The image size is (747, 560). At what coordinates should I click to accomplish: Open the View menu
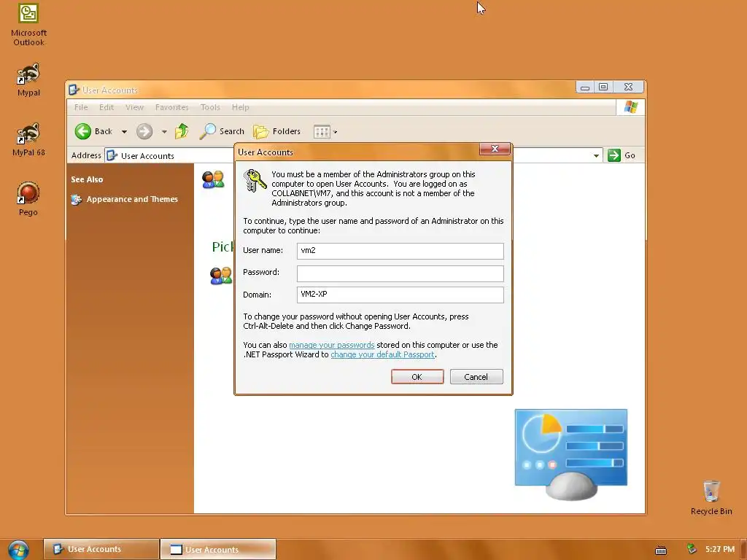(x=134, y=107)
